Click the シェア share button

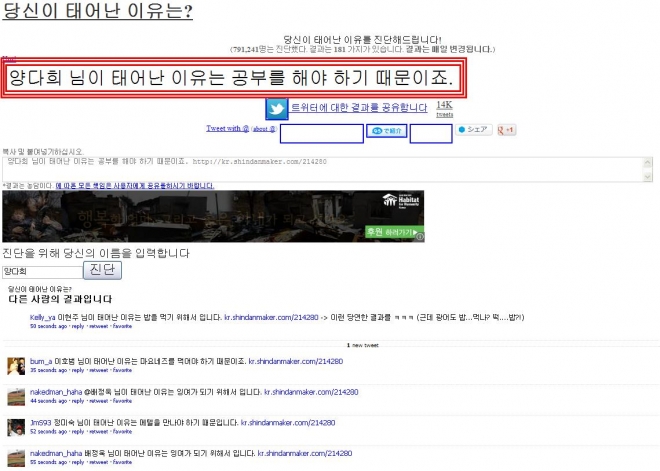point(474,130)
